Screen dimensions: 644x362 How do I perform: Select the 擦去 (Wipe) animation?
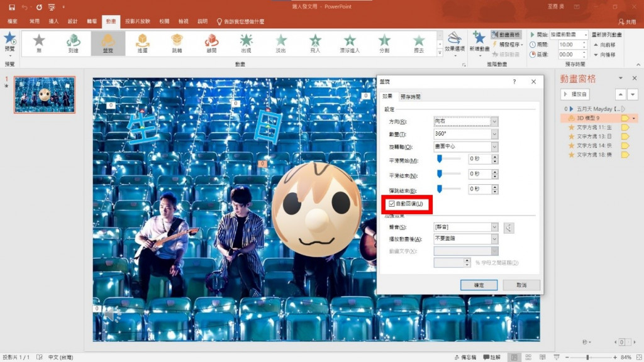(419, 43)
